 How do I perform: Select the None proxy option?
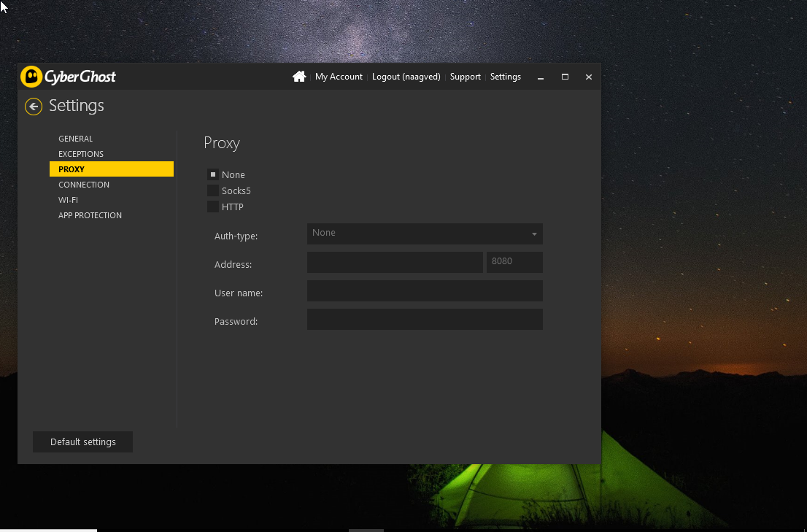[x=212, y=174]
